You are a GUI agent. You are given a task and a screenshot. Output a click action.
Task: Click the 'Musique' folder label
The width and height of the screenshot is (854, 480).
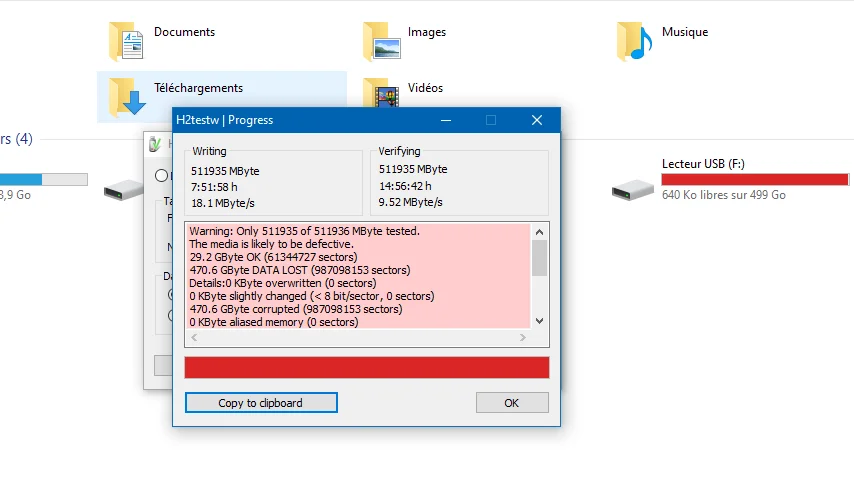pyautogui.click(x=685, y=32)
